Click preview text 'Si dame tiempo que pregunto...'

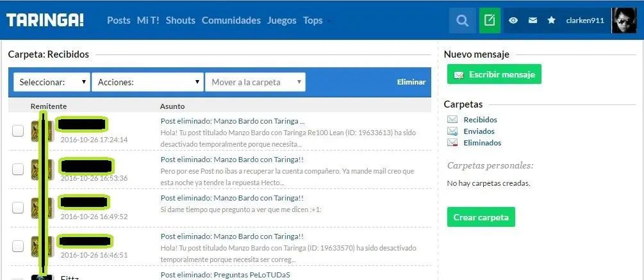tap(241, 210)
